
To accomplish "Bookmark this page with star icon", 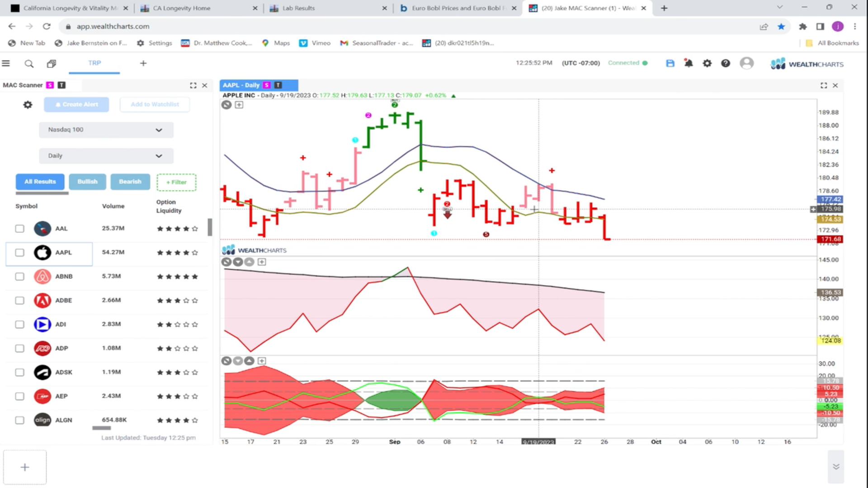I will [x=781, y=27].
